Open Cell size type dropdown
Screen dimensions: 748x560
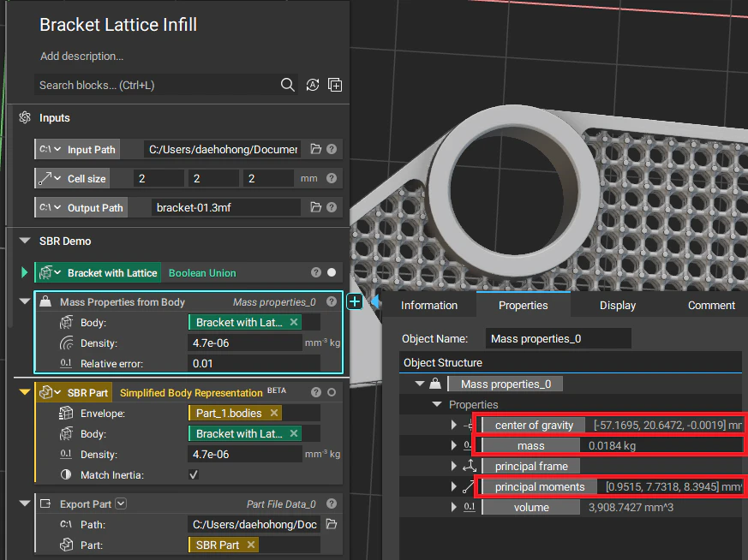pos(51,178)
